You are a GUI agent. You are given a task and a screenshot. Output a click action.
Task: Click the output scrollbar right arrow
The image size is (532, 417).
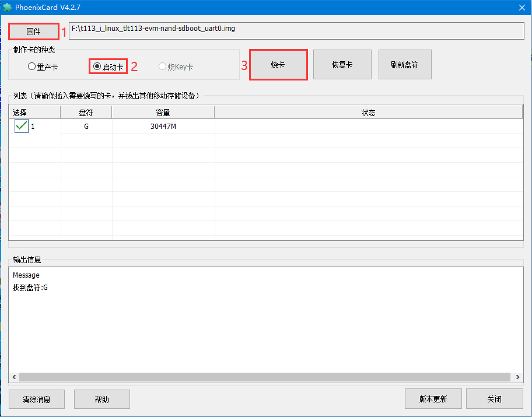click(518, 377)
